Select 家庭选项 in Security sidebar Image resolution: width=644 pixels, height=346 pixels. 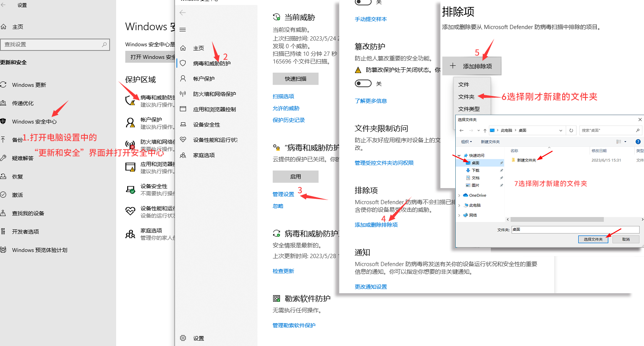pos(204,155)
